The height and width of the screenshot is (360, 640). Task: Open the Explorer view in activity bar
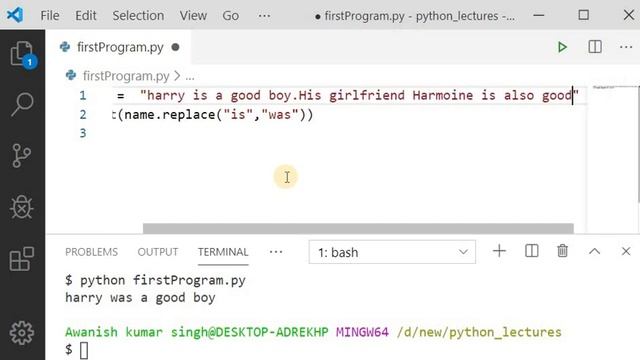tap(22, 53)
